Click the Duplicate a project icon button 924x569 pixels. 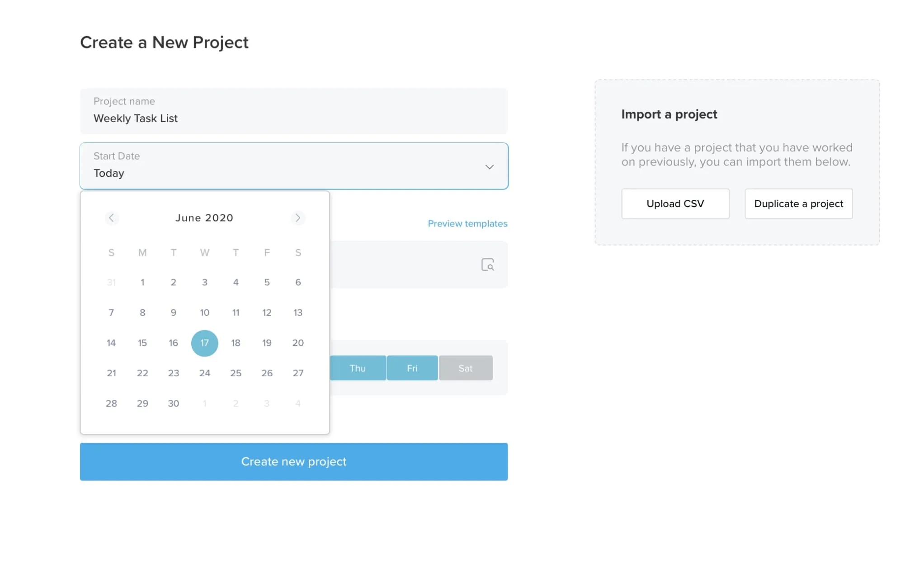[x=799, y=203]
